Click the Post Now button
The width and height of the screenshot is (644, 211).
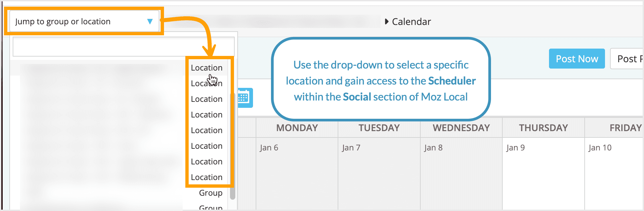pos(577,59)
